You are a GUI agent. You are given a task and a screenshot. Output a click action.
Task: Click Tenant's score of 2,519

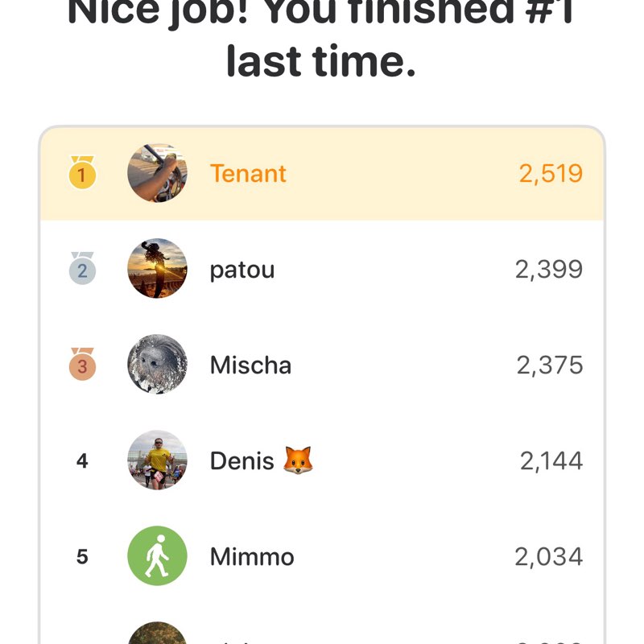pyautogui.click(x=550, y=173)
